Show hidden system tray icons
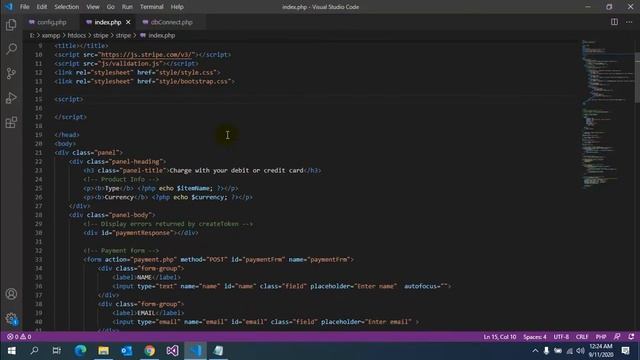 (x=535, y=351)
